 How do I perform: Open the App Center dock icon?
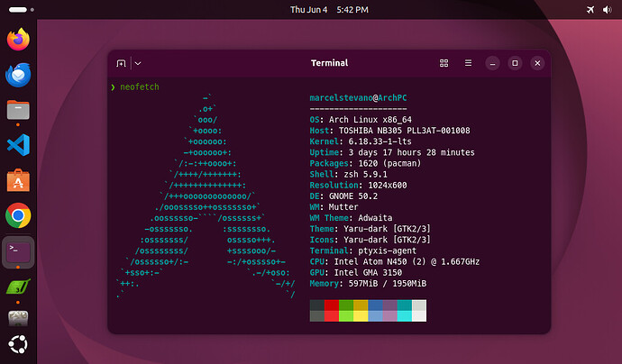(x=18, y=180)
